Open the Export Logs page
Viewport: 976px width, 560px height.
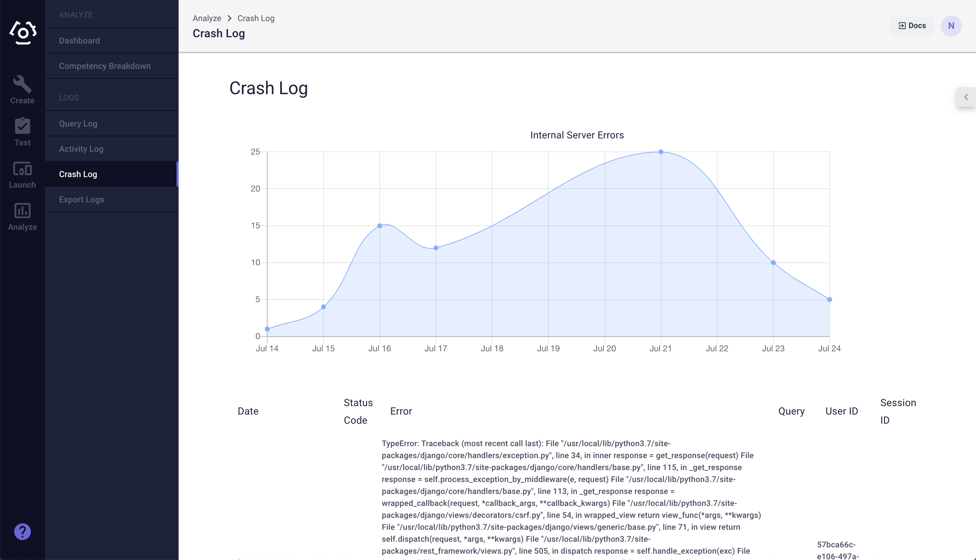coord(111,200)
